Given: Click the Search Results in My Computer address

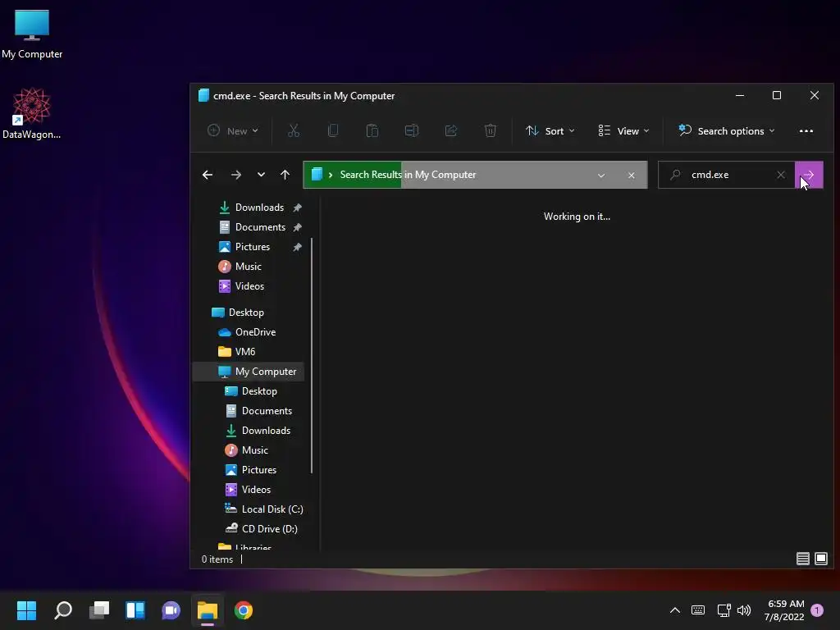Looking at the screenshot, I should pyautogui.click(x=408, y=175).
